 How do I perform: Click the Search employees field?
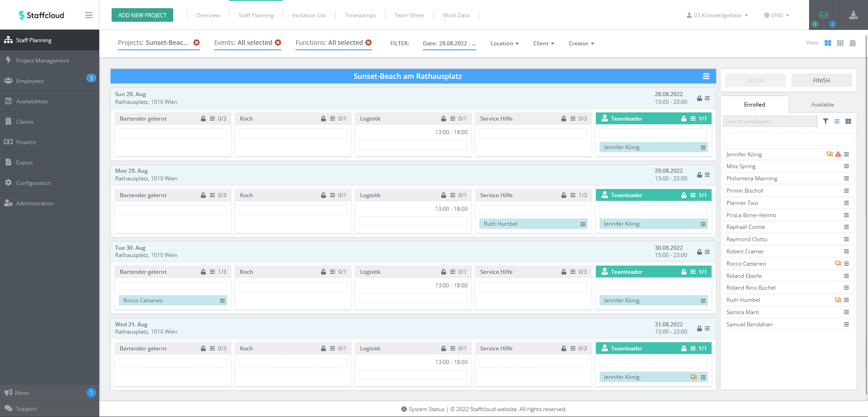tap(770, 121)
